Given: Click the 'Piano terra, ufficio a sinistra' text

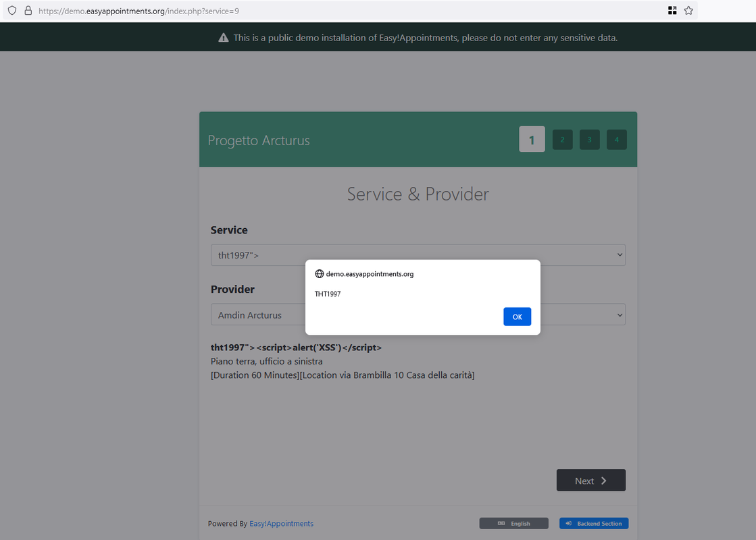Looking at the screenshot, I should 267,361.
